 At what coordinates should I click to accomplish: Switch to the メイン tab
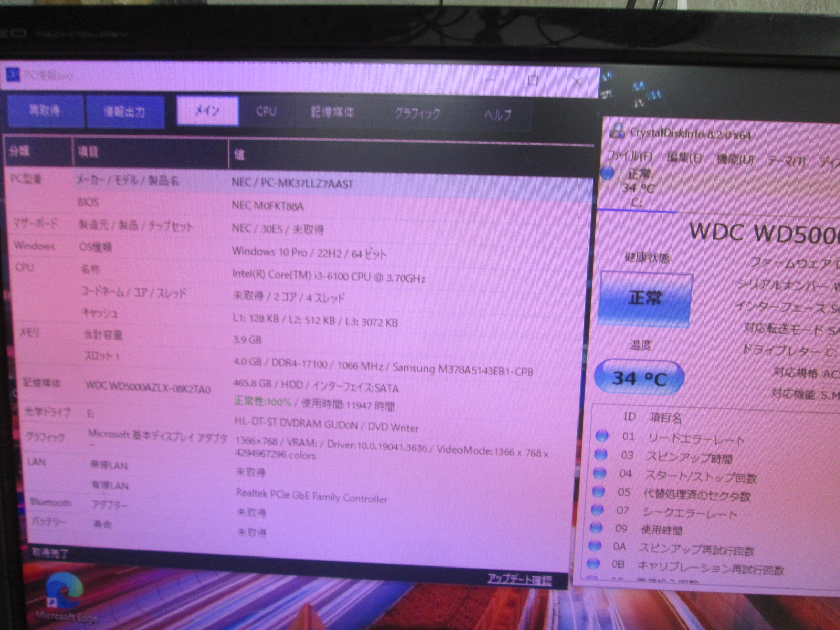pyautogui.click(x=207, y=110)
